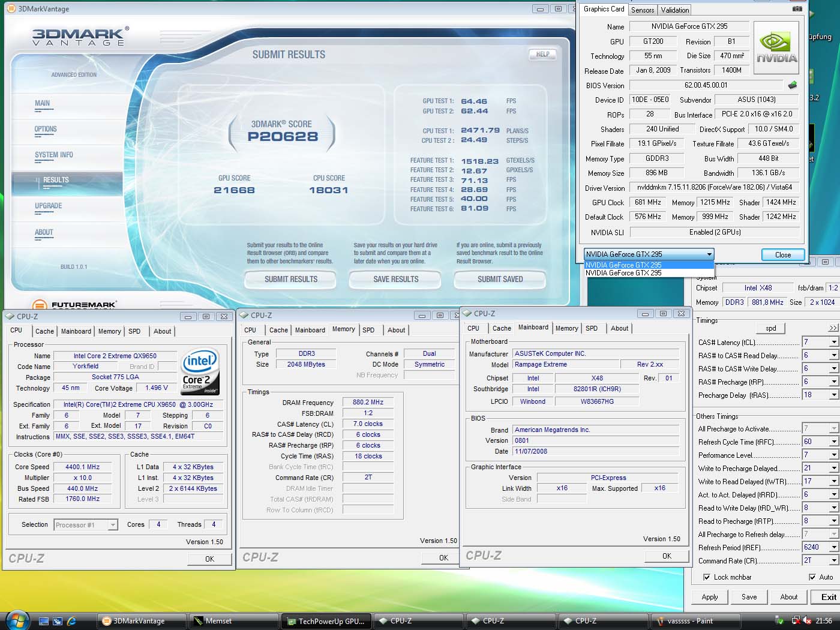Open the RAS# Precharge (tRP) dropdown
The image size is (840, 630).
click(833, 382)
